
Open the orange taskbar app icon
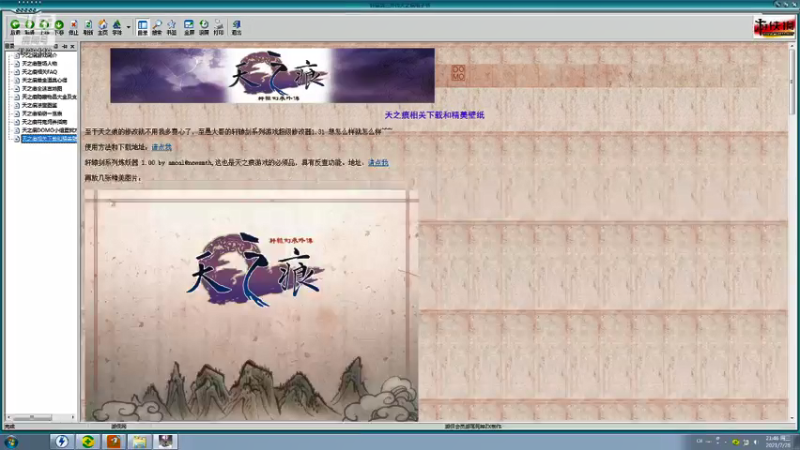click(114, 441)
